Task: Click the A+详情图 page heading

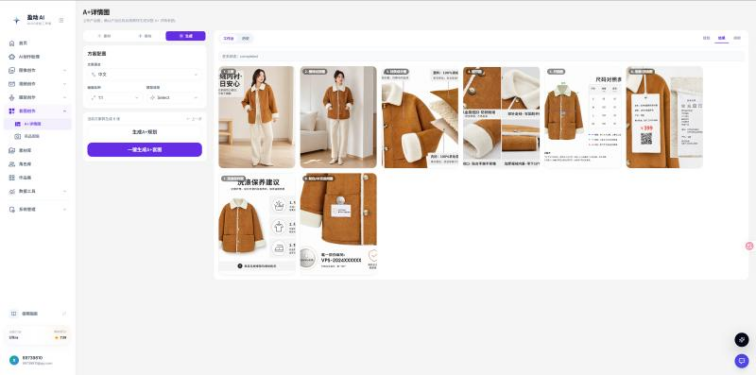Action: pos(96,12)
